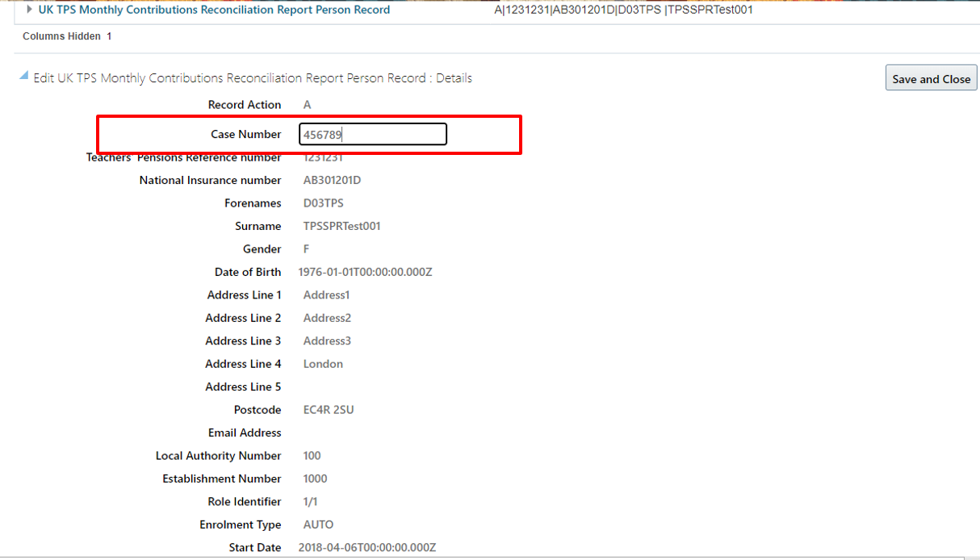Click the Enrolment Type label
Image resolution: width=980 pixels, height=560 pixels.
tap(241, 524)
